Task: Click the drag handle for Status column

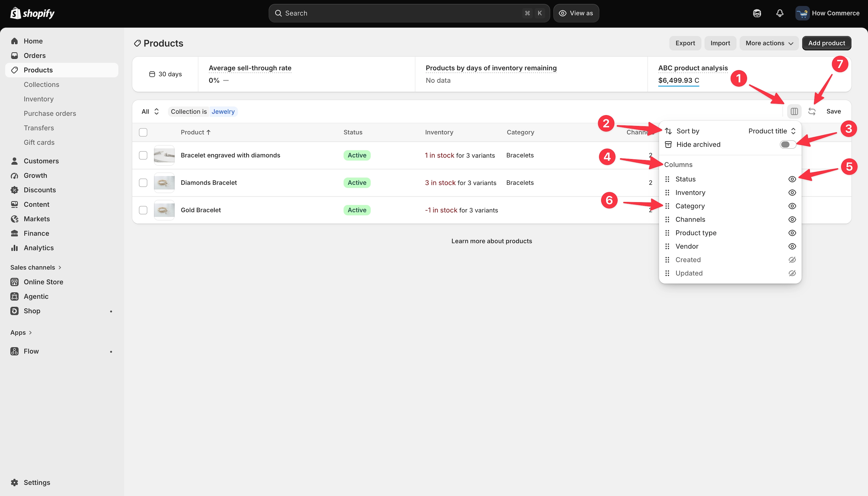Action: click(667, 179)
